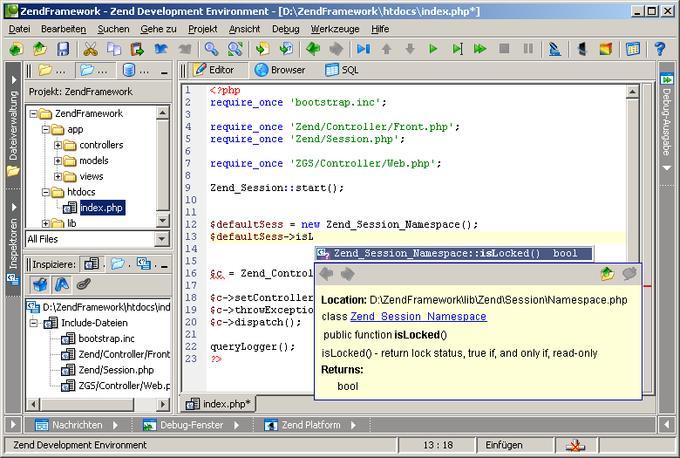Click the find-and-replace magnifier icon
Image resolution: width=680 pixels, height=458 pixels.
pyautogui.click(x=235, y=49)
